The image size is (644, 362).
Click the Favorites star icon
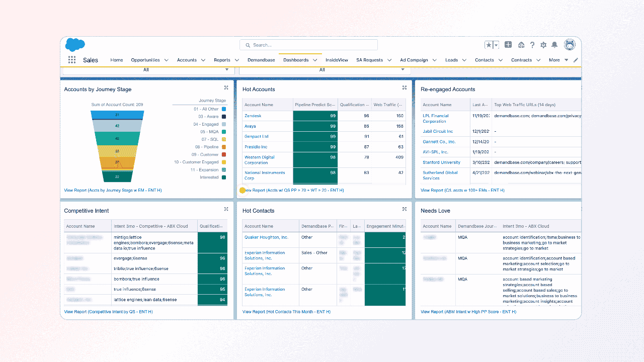coord(489,45)
